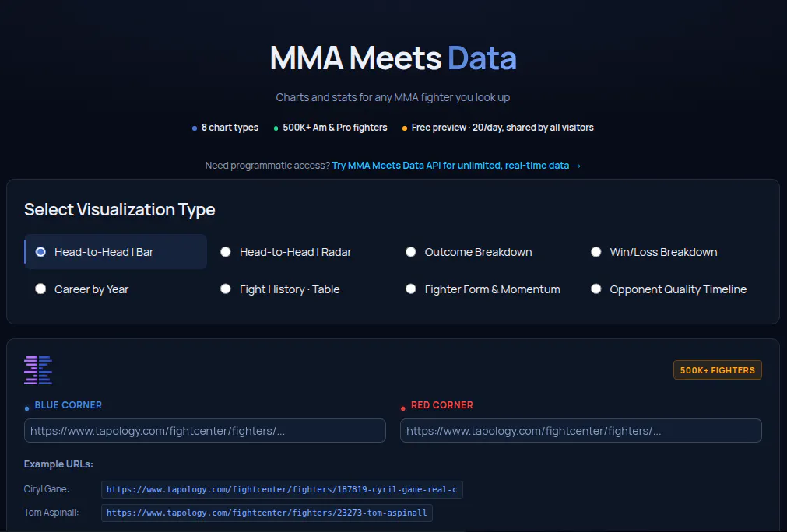Click the 'Charts and stats' subtitle text
Image resolution: width=787 pixels, height=532 pixels.
coord(393,97)
